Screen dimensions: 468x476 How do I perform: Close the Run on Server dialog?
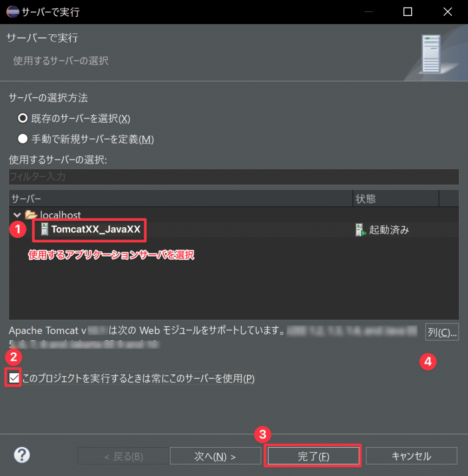[448, 12]
